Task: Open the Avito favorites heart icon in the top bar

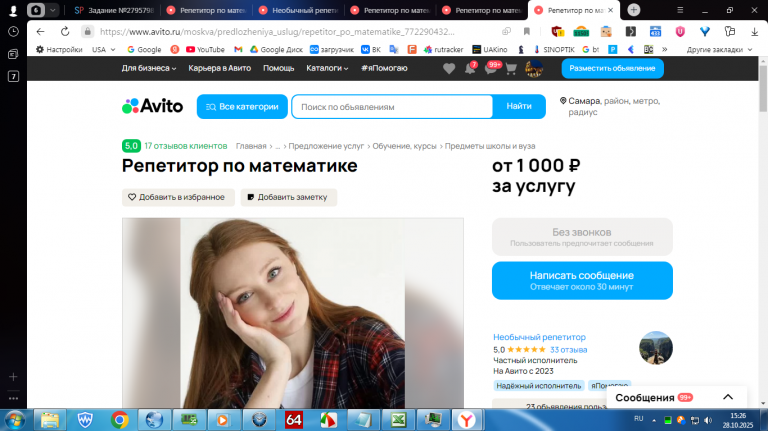Action: tap(449, 69)
